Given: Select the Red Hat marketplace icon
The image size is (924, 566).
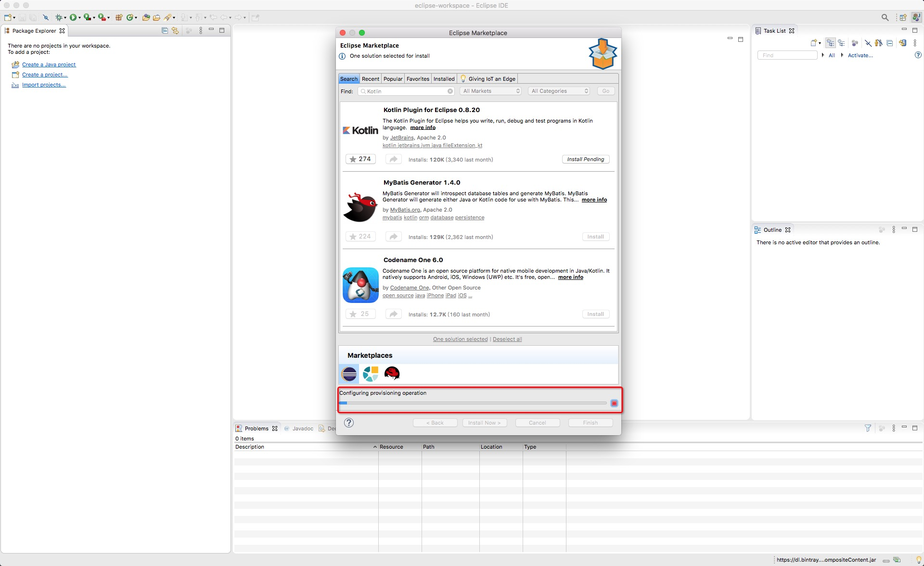Looking at the screenshot, I should pos(392,373).
